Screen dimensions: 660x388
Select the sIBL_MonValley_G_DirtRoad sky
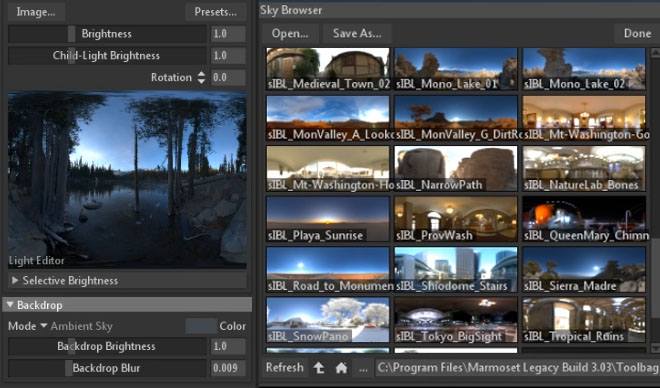coord(456,118)
